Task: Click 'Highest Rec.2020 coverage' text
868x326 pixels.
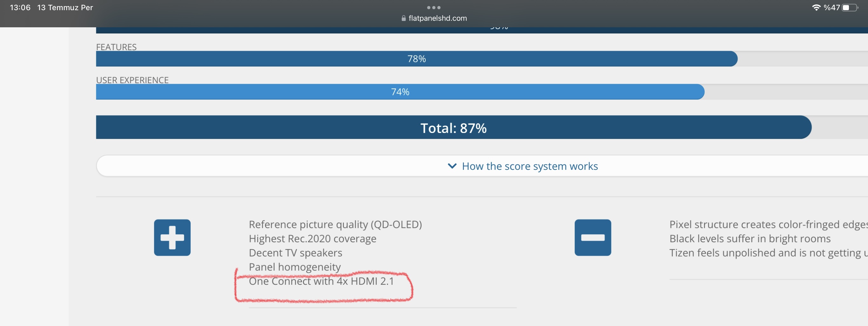Action: coord(312,238)
